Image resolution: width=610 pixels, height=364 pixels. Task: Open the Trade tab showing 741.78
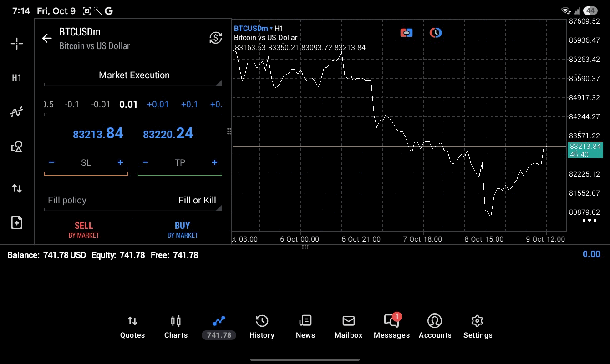[x=219, y=327]
